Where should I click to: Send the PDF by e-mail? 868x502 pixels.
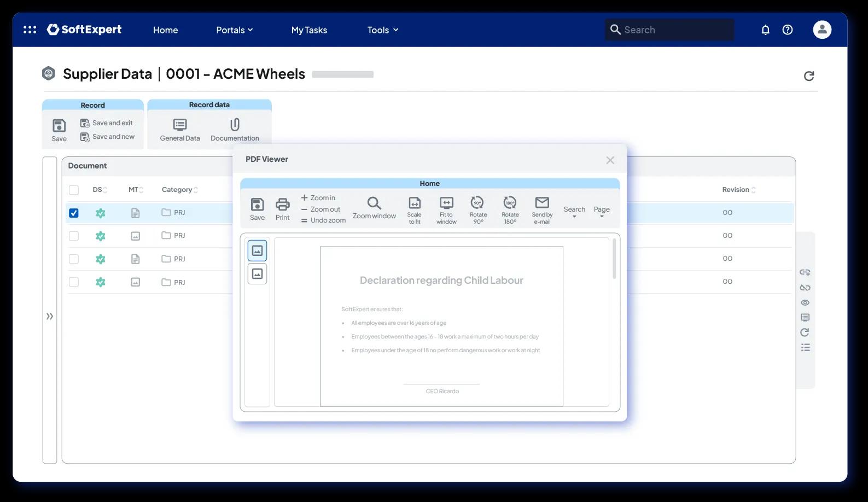tap(542, 211)
